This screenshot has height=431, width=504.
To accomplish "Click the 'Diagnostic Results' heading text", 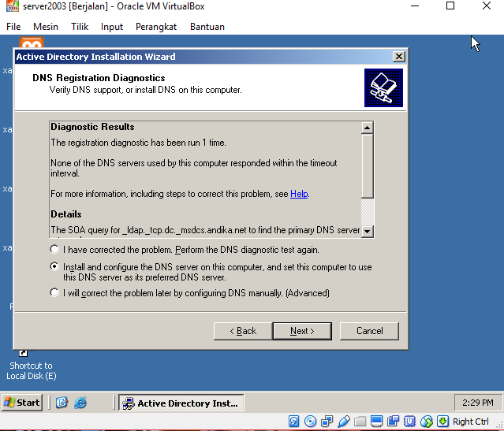I will [x=92, y=127].
